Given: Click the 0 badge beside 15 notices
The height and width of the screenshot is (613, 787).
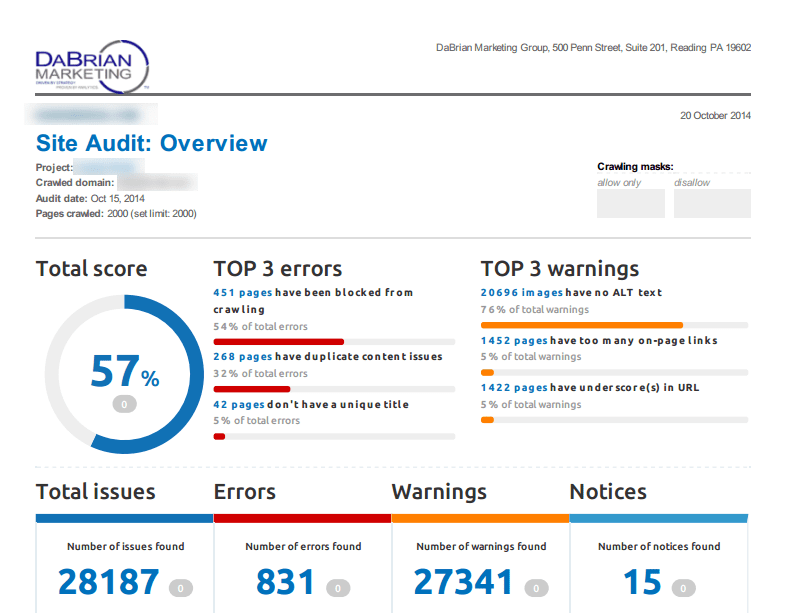Looking at the screenshot, I should pos(684,588).
